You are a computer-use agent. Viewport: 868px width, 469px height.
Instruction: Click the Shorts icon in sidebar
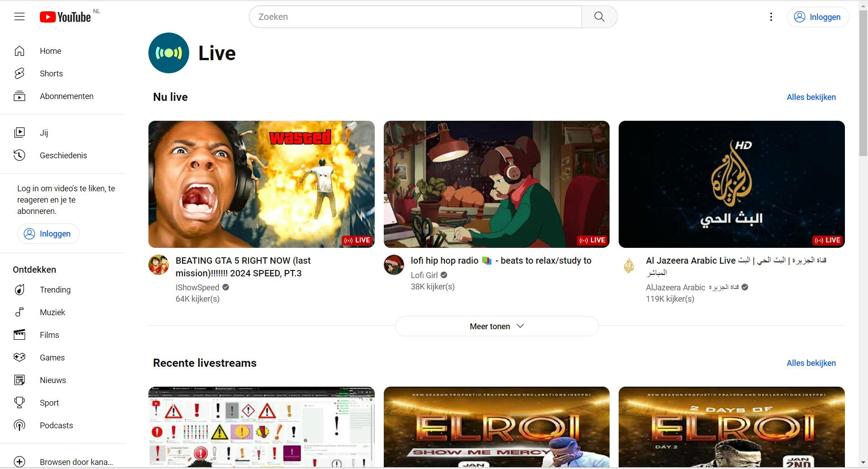pyautogui.click(x=19, y=74)
